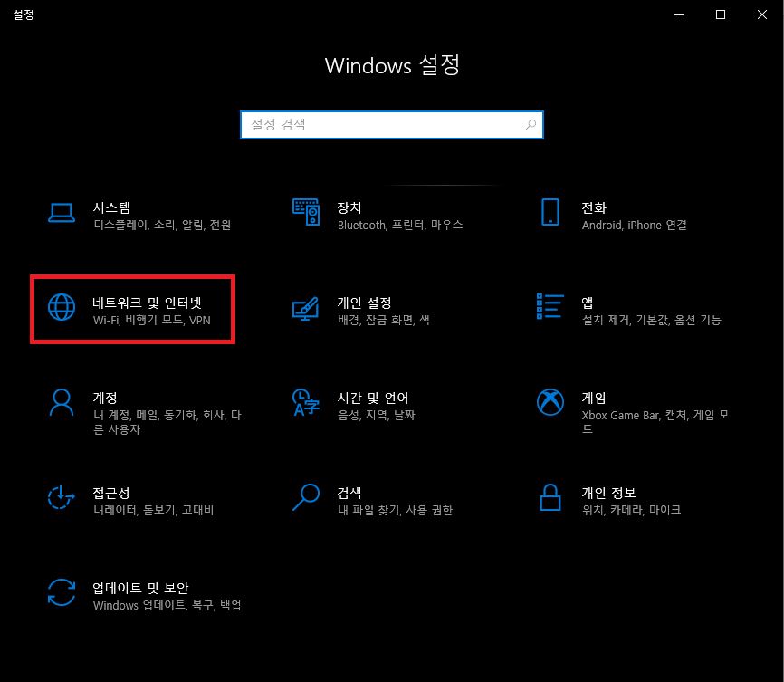Viewport: 784px width, 682px height.
Task: Select the 게임 title text
Action: click(594, 398)
